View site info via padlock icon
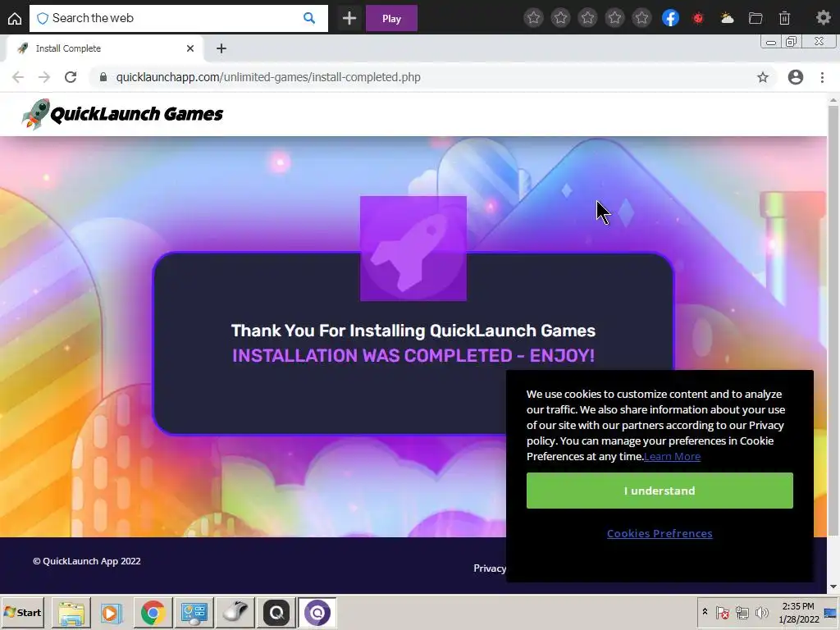840x630 pixels. tap(103, 77)
